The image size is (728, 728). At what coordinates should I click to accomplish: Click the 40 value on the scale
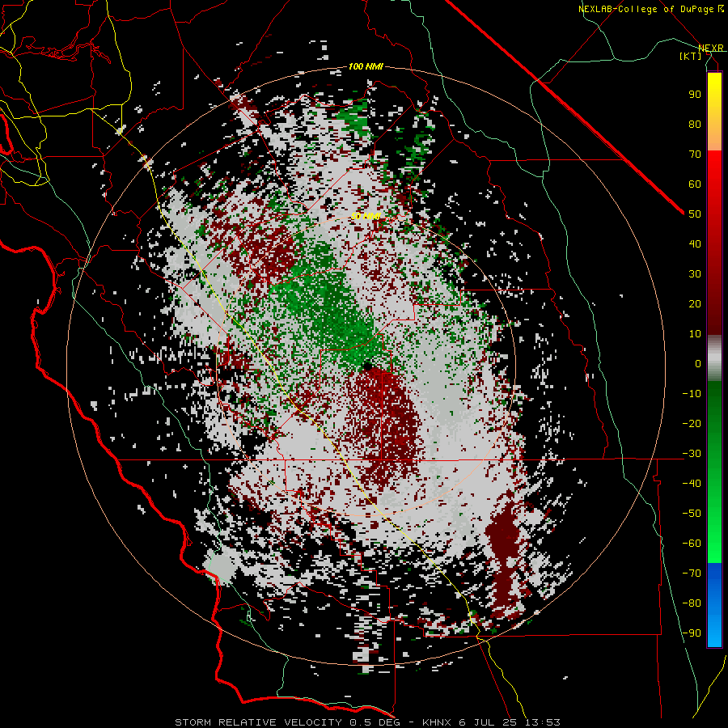[x=695, y=243]
